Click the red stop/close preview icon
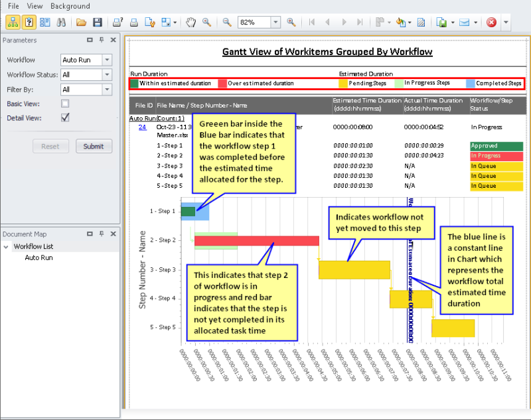 [x=491, y=23]
